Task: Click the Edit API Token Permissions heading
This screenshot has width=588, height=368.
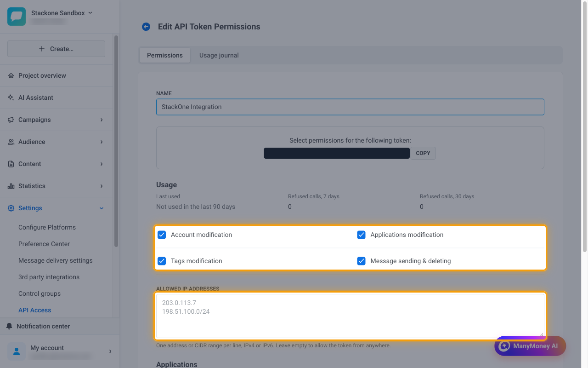Action: [209, 27]
